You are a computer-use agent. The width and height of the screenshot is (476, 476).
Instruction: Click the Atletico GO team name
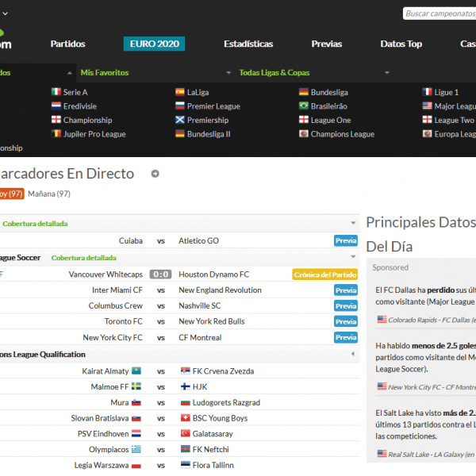pos(198,240)
